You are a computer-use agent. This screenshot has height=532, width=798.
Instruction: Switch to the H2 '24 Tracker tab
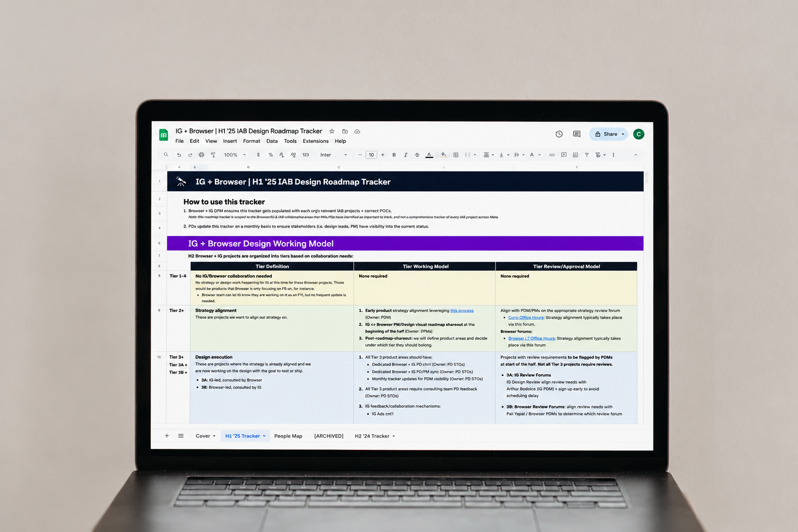375,436
